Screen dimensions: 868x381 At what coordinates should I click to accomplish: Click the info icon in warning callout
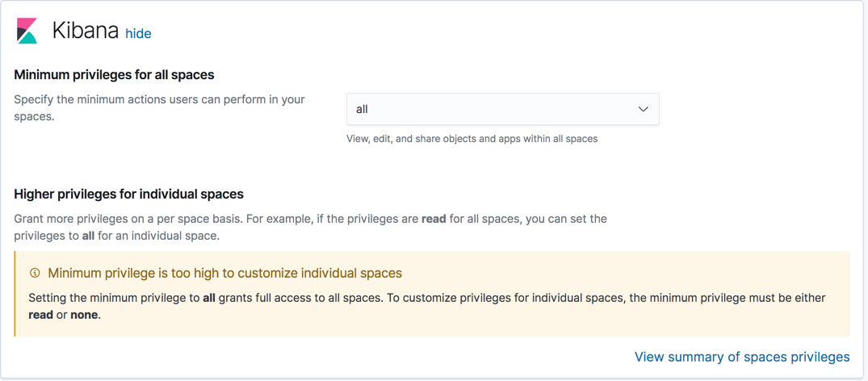(35, 273)
